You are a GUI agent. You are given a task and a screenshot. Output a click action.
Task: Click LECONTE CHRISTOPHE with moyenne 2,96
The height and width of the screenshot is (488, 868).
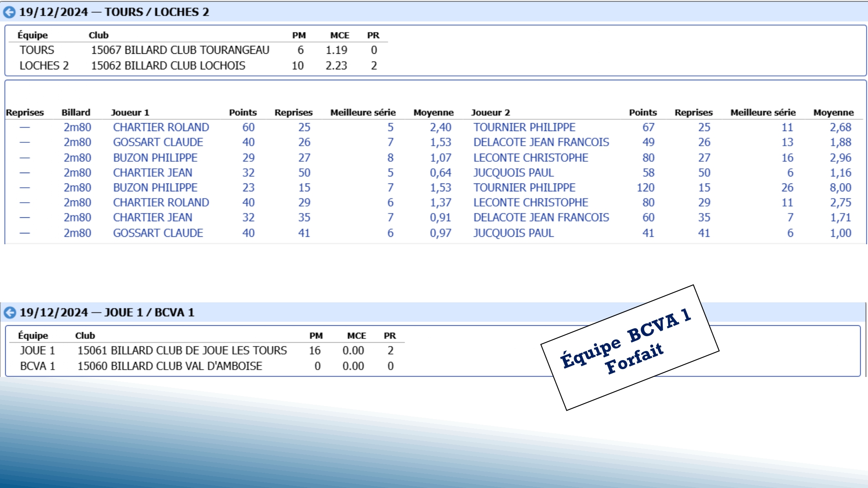click(x=531, y=158)
